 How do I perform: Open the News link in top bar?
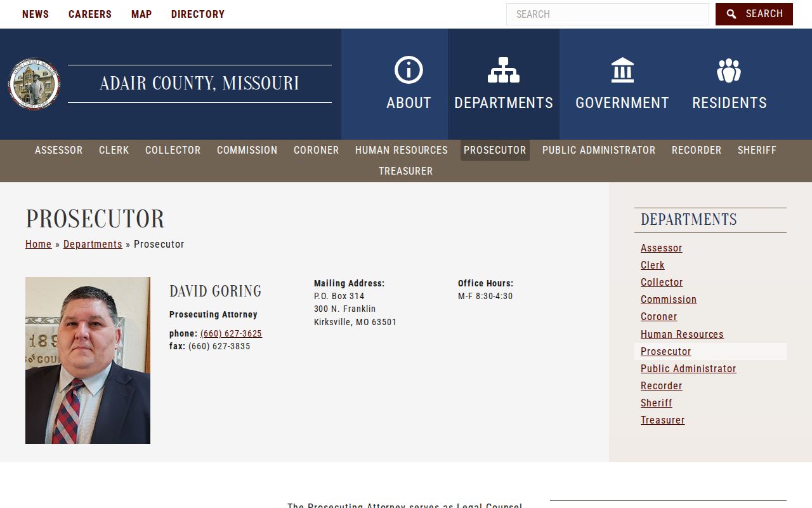(36, 14)
